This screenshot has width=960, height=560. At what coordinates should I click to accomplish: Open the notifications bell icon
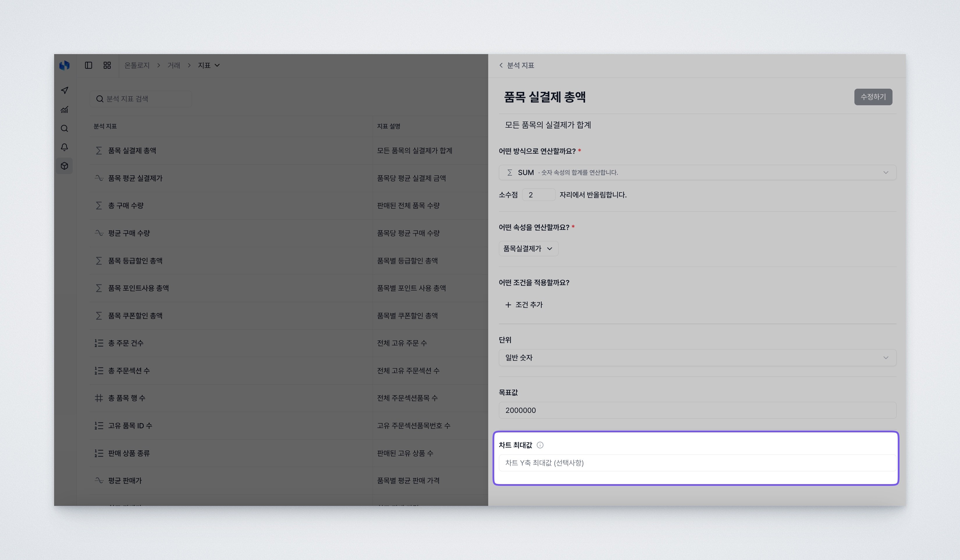(64, 147)
